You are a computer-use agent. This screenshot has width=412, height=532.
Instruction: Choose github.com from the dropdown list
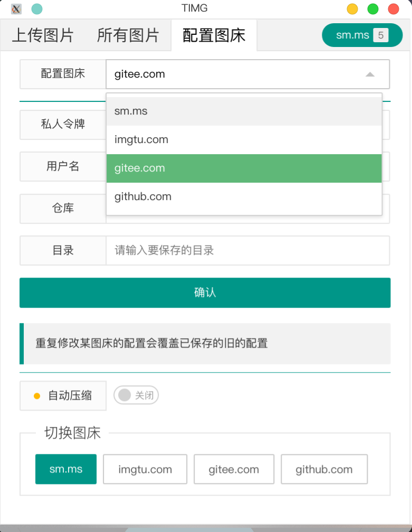(244, 197)
